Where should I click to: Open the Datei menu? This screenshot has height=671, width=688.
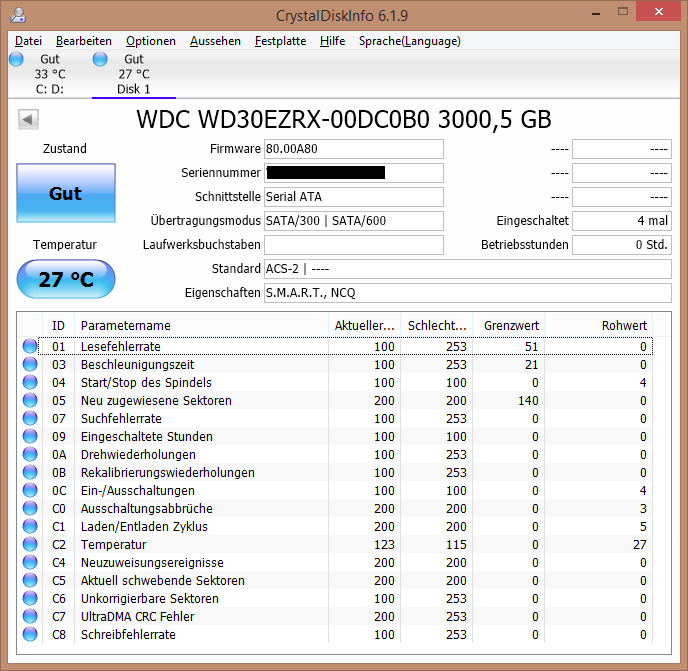pos(29,41)
